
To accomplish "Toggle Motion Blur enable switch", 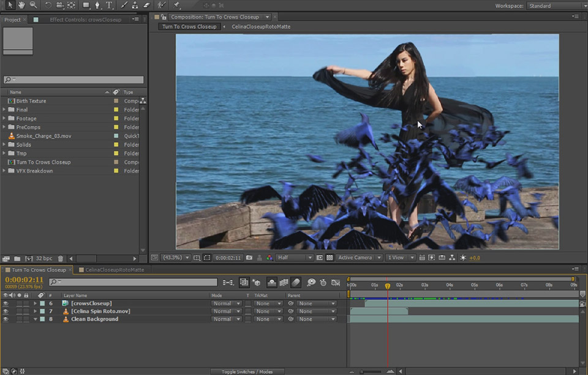I will pyautogui.click(x=296, y=282).
